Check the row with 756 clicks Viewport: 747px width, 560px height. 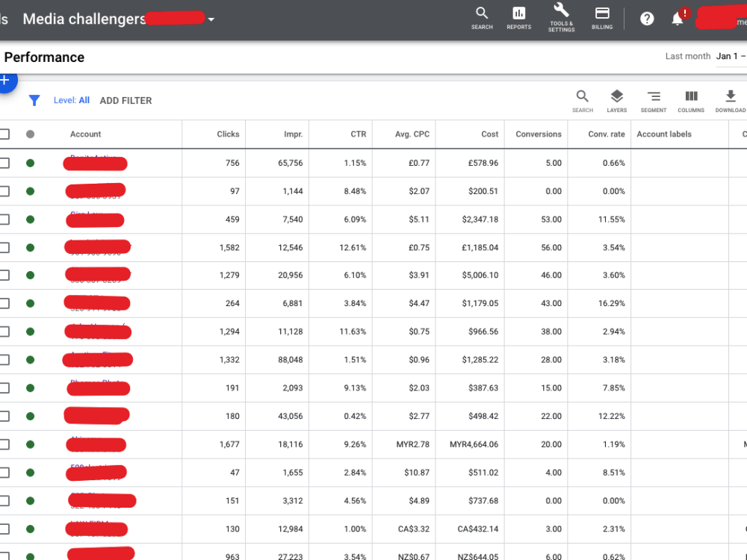click(4, 163)
